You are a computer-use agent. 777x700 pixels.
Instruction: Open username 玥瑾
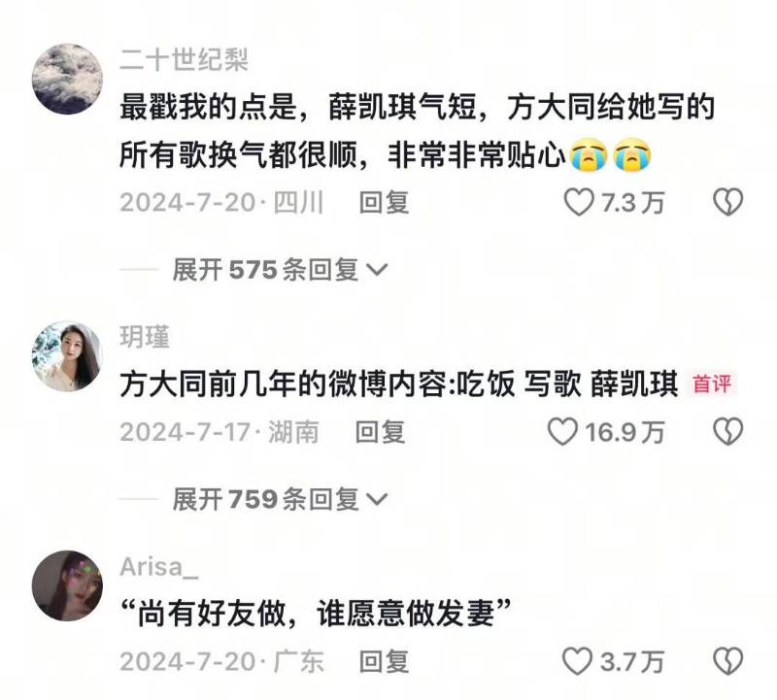(x=145, y=337)
